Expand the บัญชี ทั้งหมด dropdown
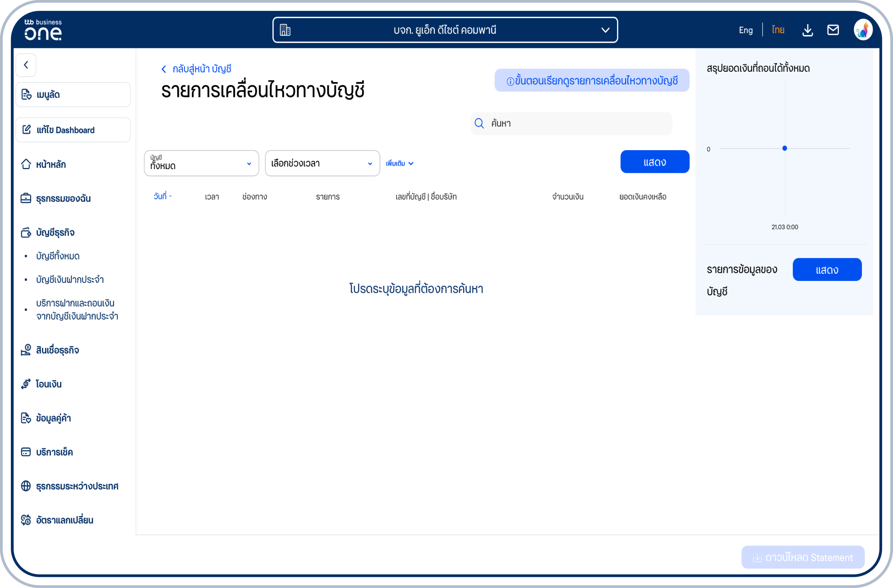The width and height of the screenshot is (893, 588). click(201, 163)
